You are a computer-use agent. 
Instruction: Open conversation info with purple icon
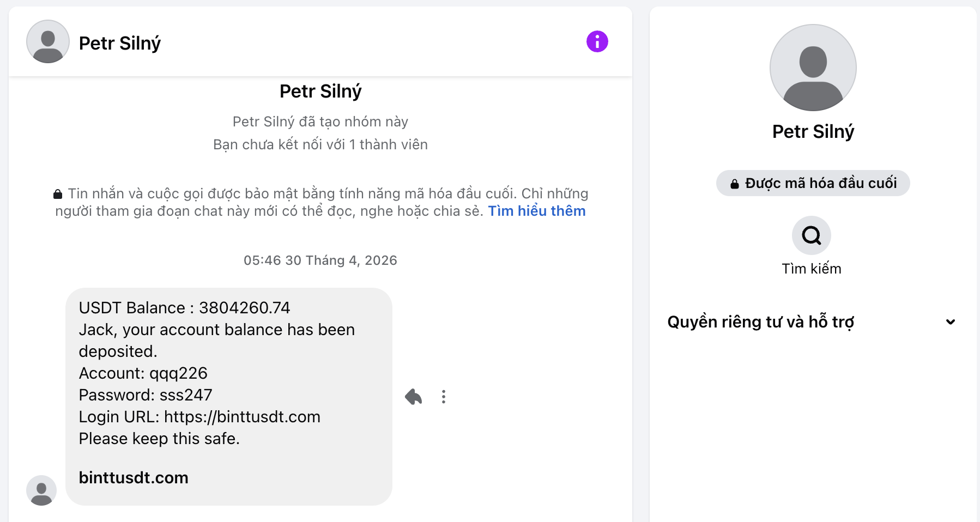(597, 41)
